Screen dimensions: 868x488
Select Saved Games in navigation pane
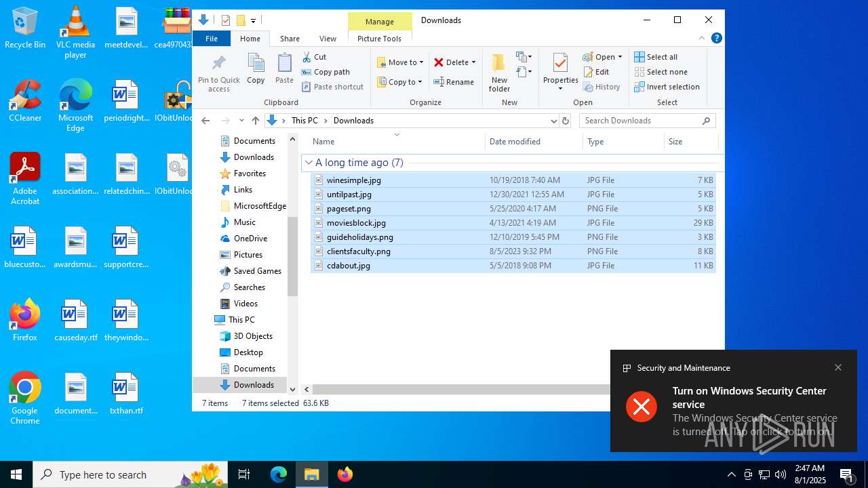point(250,271)
